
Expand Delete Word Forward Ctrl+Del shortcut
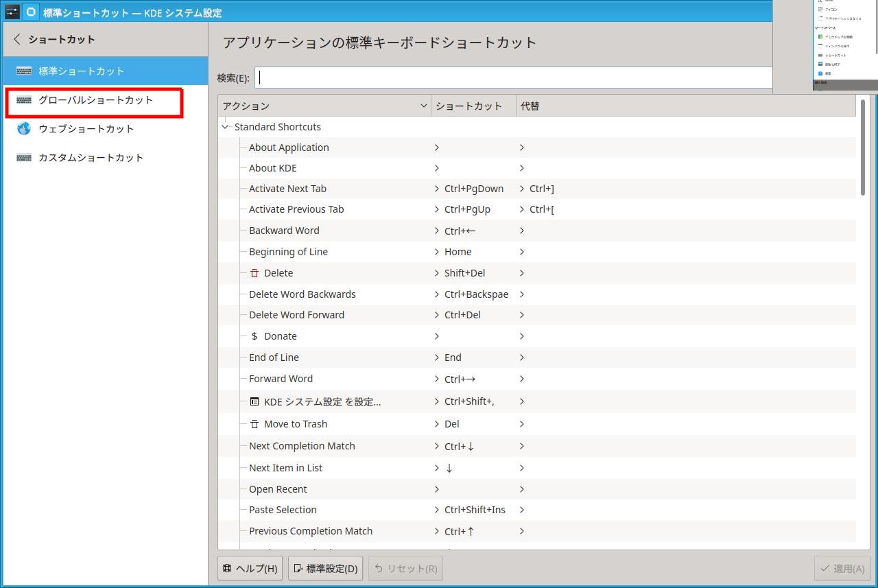[x=437, y=315]
